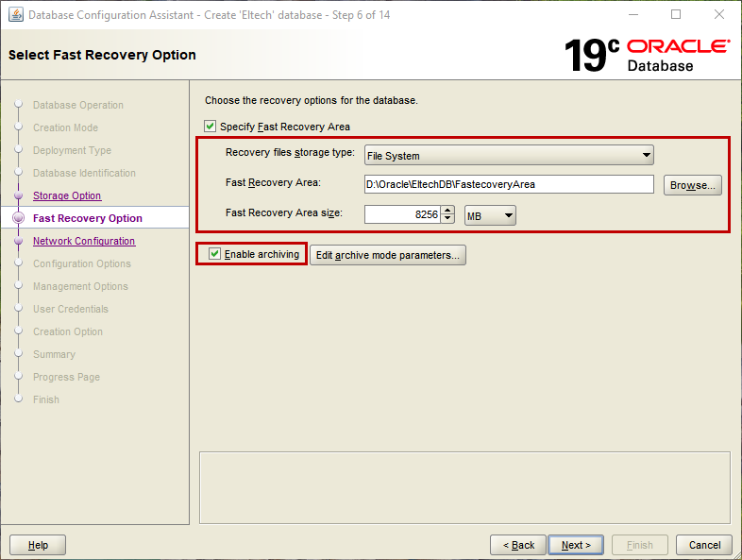Click Configuration Options step in sidebar
The height and width of the screenshot is (560, 742).
(82, 263)
